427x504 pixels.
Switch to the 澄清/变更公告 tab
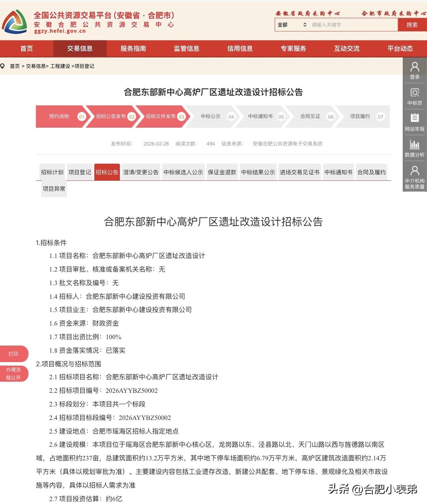click(x=141, y=172)
